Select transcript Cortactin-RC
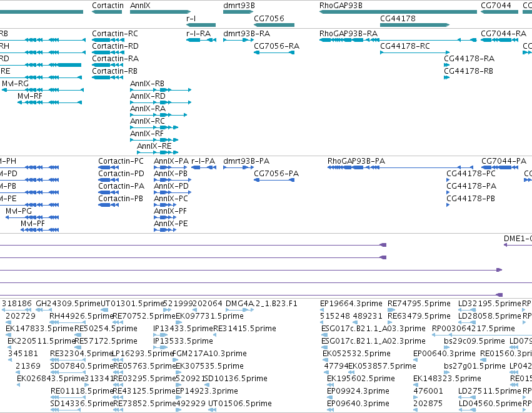The height and width of the screenshot is (413, 532). (x=114, y=34)
